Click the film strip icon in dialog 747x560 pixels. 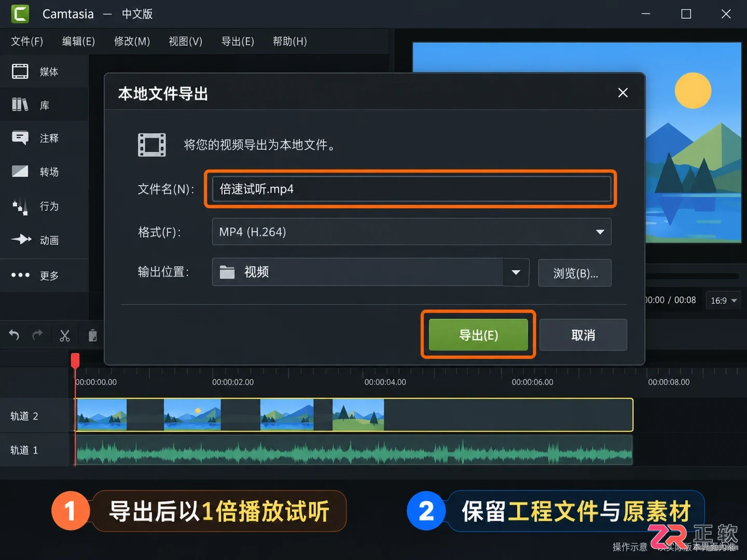(151, 145)
